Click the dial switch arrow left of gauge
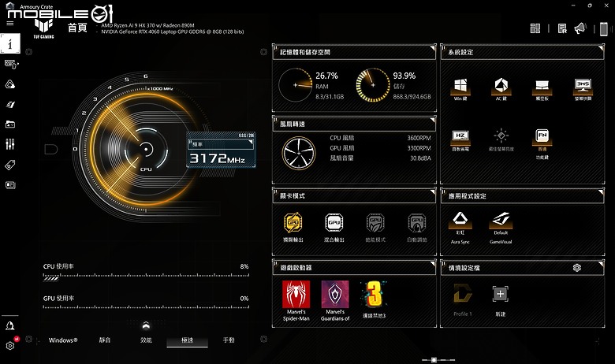Image resolution: width=615 pixels, height=364 pixels. (x=51, y=149)
